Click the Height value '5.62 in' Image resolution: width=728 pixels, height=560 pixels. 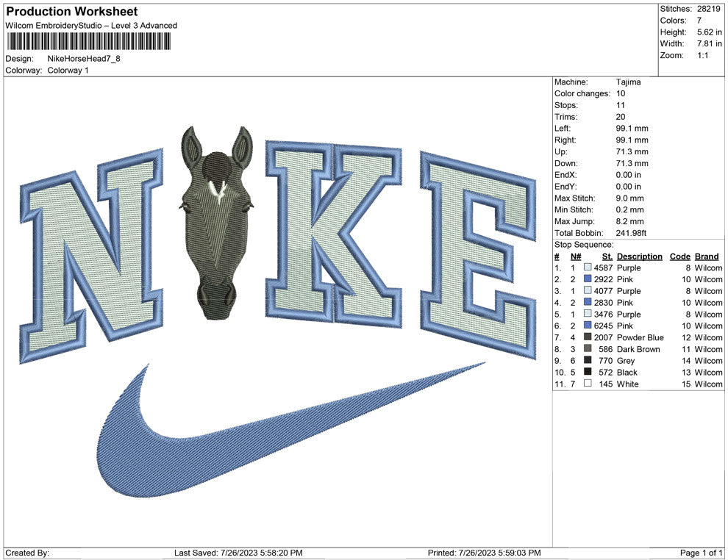point(709,32)
